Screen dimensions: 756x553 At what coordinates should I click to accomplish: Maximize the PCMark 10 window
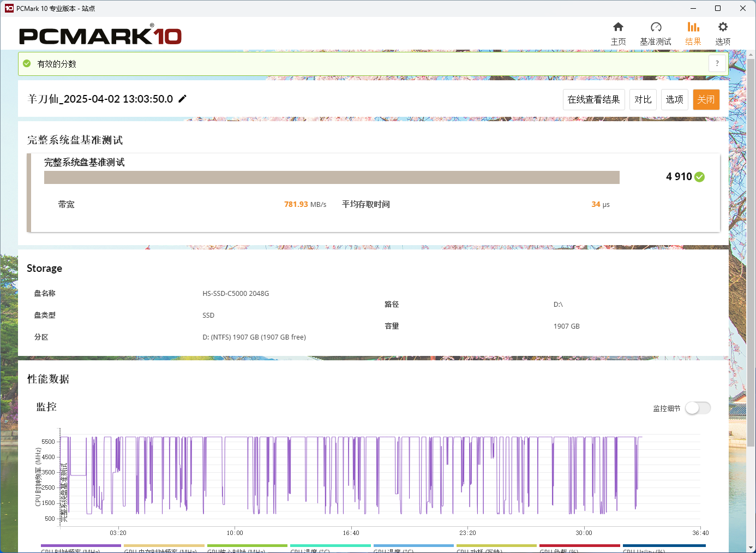click(x=718, y=8)
